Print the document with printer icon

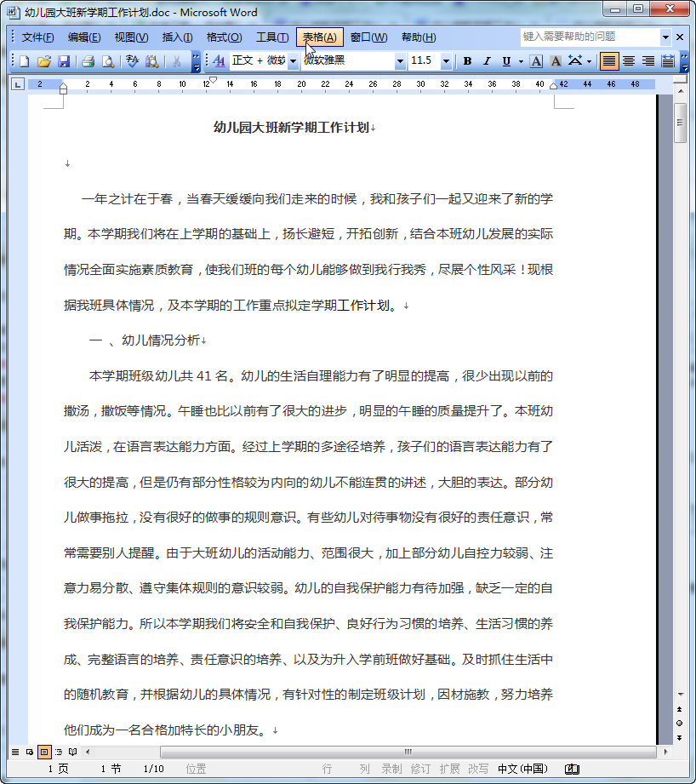point(88,61)
